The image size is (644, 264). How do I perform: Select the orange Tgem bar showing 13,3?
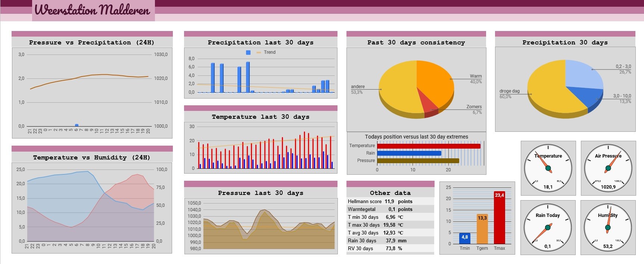482,229
